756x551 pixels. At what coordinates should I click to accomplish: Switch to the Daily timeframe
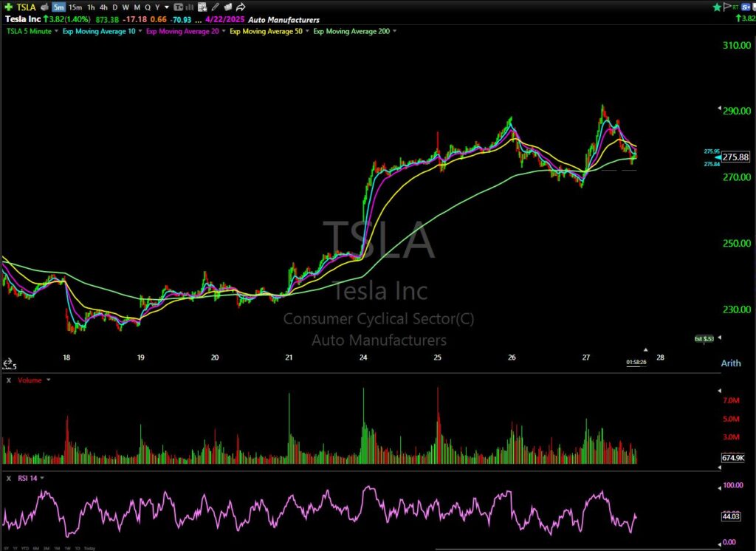[x=115, y=7]
